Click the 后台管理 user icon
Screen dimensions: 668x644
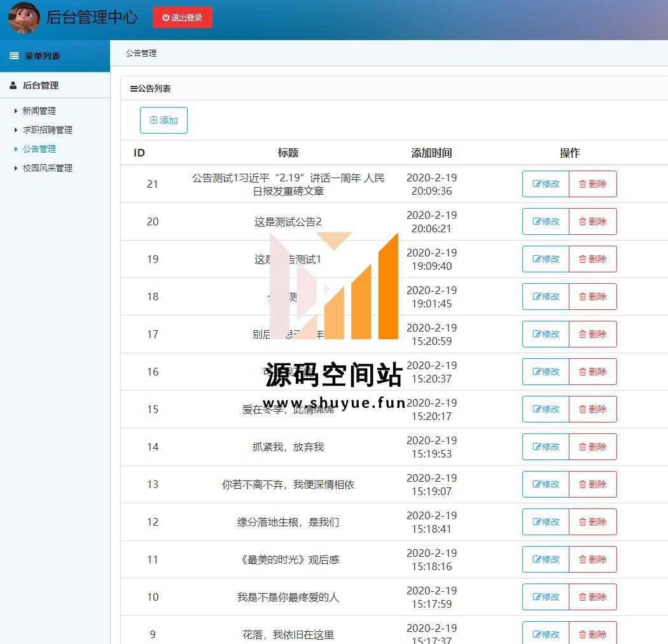click(x=13, y=85)
